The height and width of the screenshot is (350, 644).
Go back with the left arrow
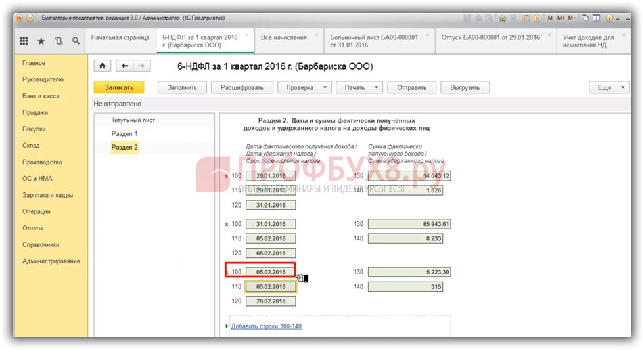[x=125, y=66]
